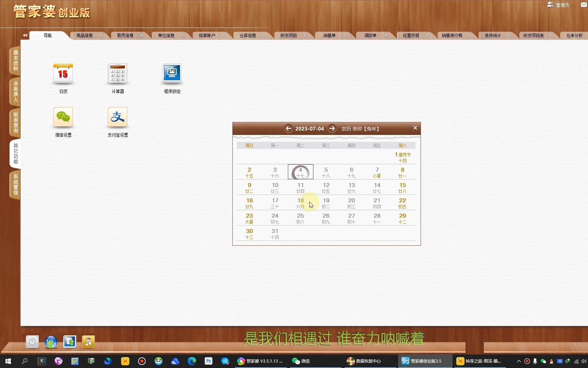Switch to the 调拨单 tab
The width and height of the screenshot is (588, 368).
(x=370, y=35)
